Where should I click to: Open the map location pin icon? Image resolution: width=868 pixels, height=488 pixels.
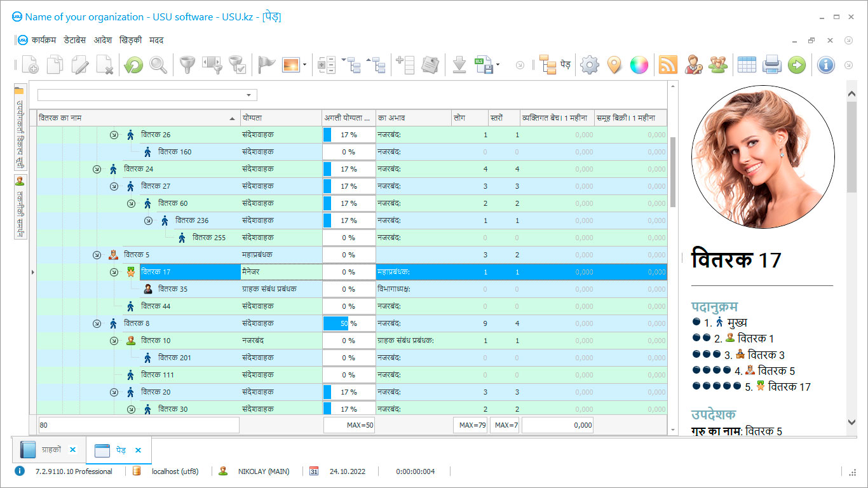614,65
